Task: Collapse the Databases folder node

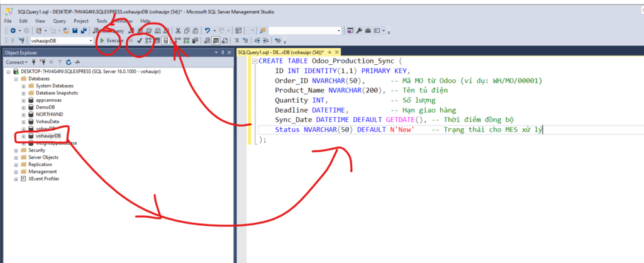Action: (x=16, y=79)
